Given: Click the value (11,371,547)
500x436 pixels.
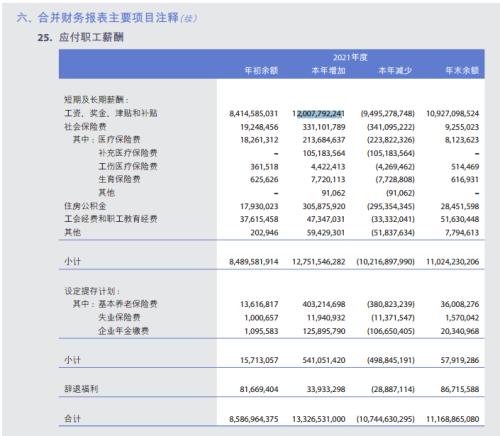Looking at the screenshot, I should [x=393, y=318].
